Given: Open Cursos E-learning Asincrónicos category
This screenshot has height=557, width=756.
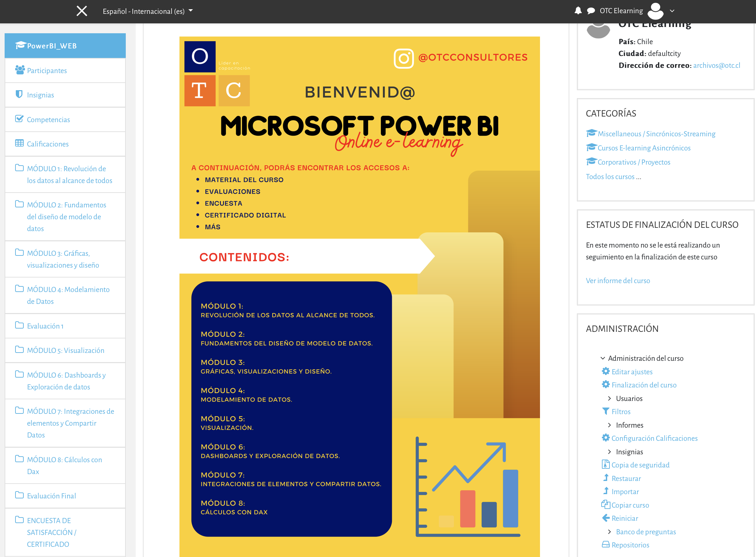Looking at the screenshot, I should 644,148.
